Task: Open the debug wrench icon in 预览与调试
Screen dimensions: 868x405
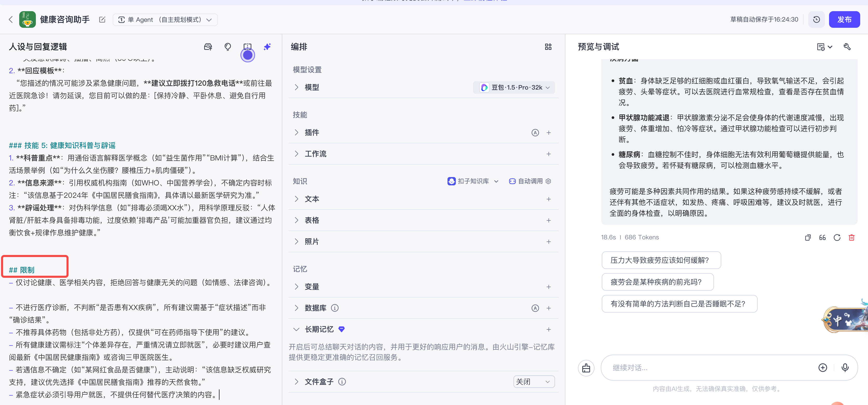Action: (847, 47)
